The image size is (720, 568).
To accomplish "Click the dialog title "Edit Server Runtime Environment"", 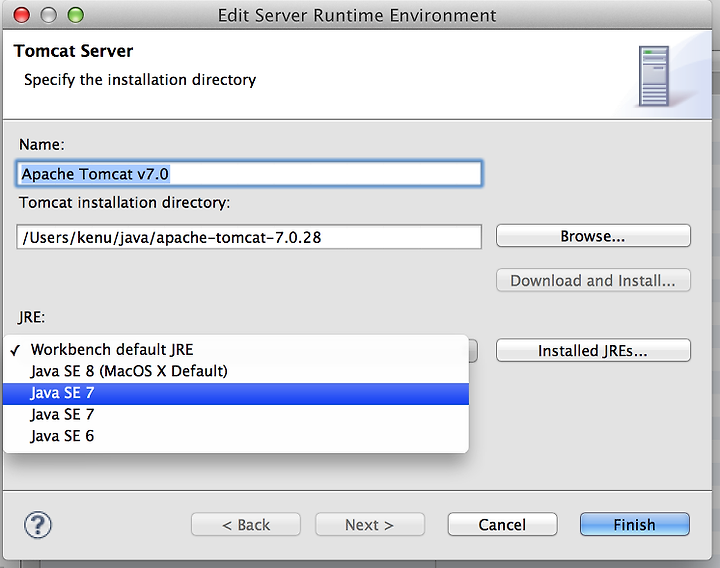I will [x=357, y=15].
